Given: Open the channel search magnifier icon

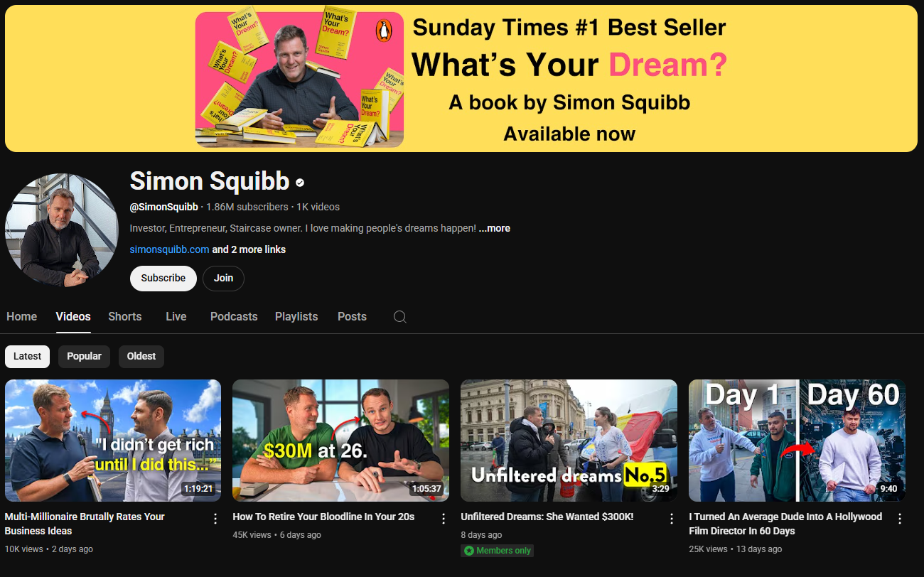Looking at the screenshot, I should [x=400, y=317].
